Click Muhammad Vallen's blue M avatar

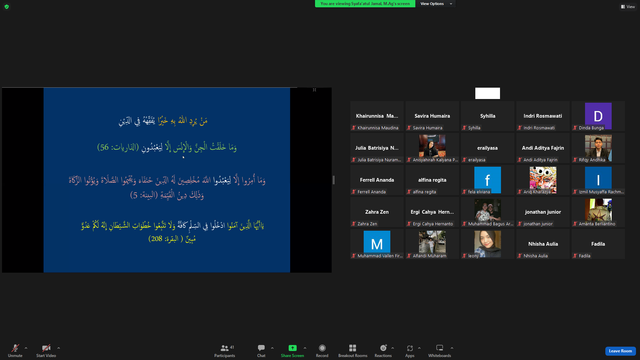pyautogui.click(x=377, y=243)
